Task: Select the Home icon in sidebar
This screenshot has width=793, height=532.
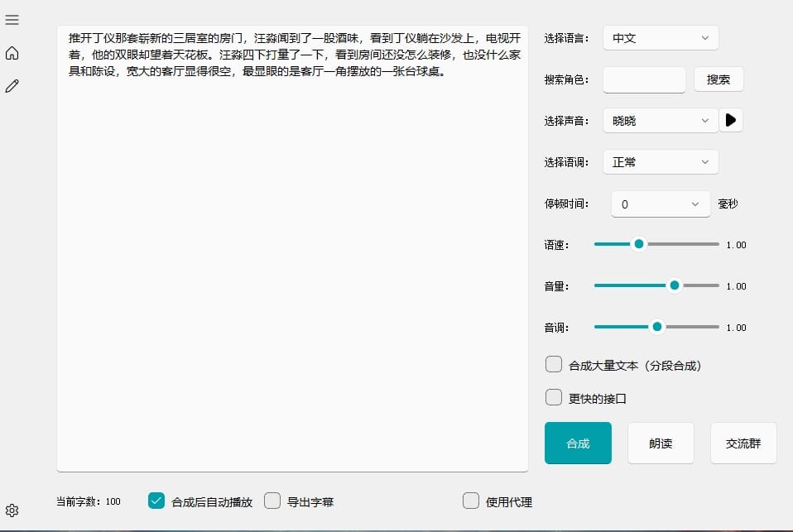Action: [12, 52]
